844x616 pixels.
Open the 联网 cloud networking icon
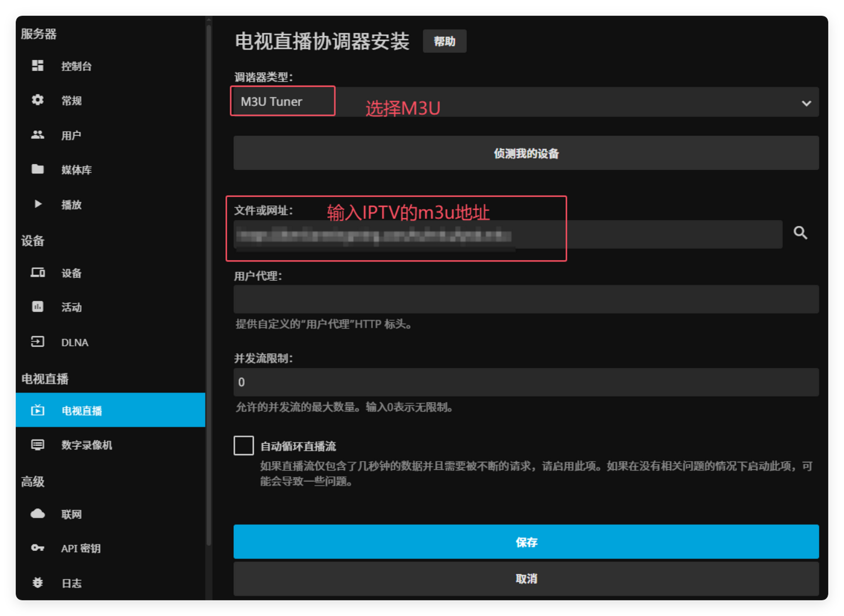tap(37, 513)
